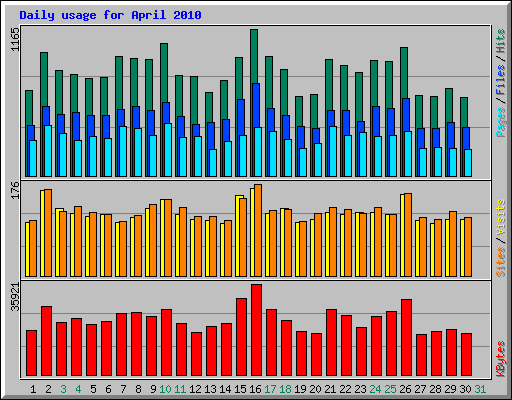Click the green day 17 label
Screen dimensions: 512x400
pos(270,389)
